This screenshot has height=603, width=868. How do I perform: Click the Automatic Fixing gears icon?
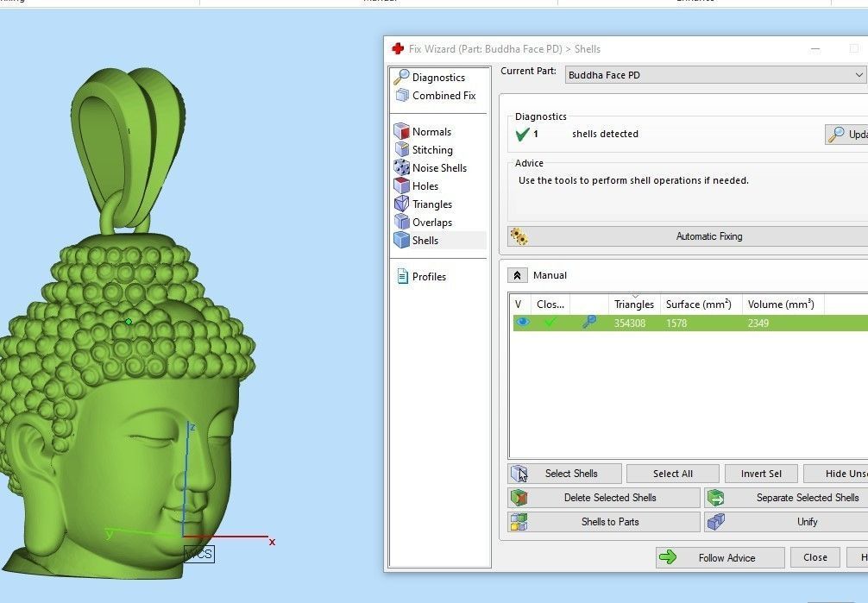[x=519, y=236]
